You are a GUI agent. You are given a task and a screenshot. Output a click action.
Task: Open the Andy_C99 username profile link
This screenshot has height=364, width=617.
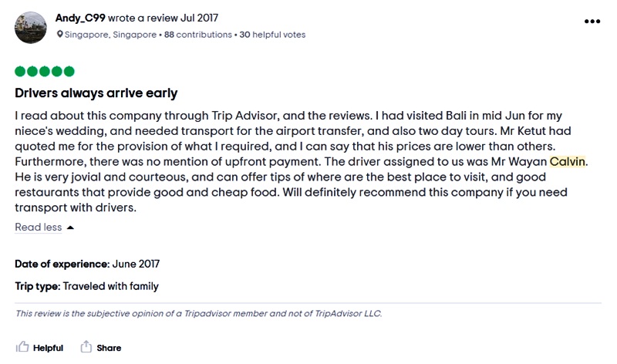coord(80,18)
